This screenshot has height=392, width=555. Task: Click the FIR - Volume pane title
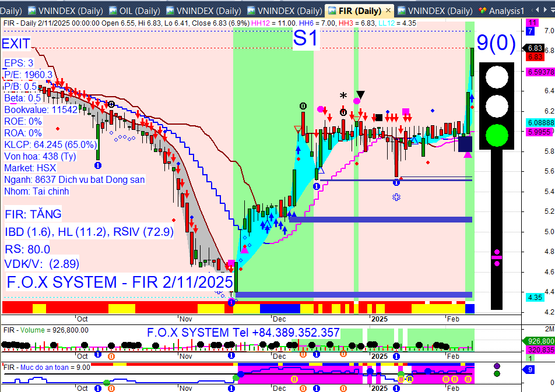45,330
